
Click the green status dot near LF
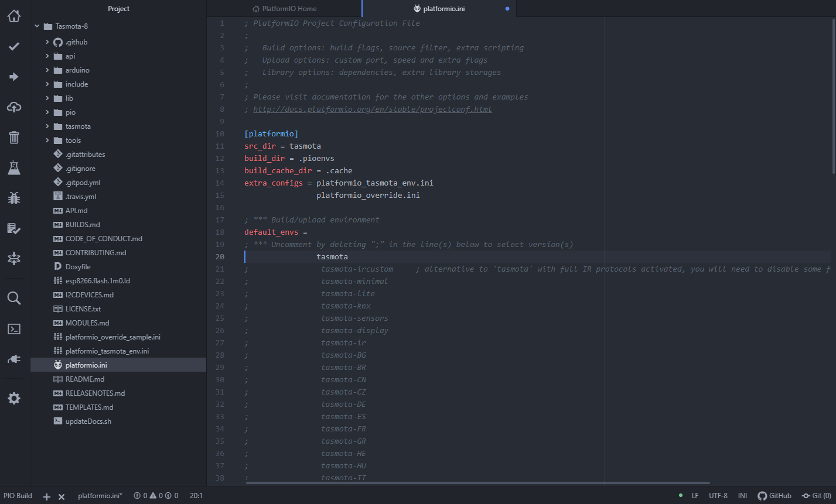(x=681, y=495)
